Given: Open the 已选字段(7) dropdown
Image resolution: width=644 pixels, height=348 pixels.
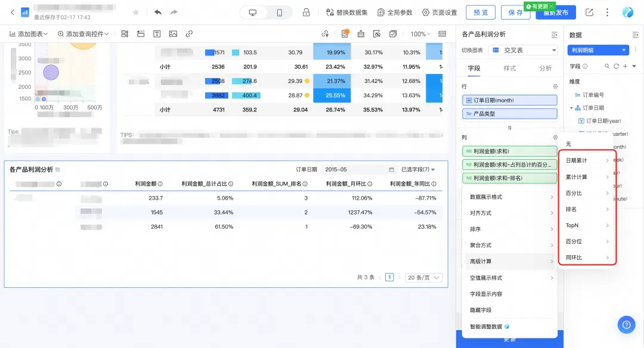Looking at the screenshot, I should tap(417, 169).
